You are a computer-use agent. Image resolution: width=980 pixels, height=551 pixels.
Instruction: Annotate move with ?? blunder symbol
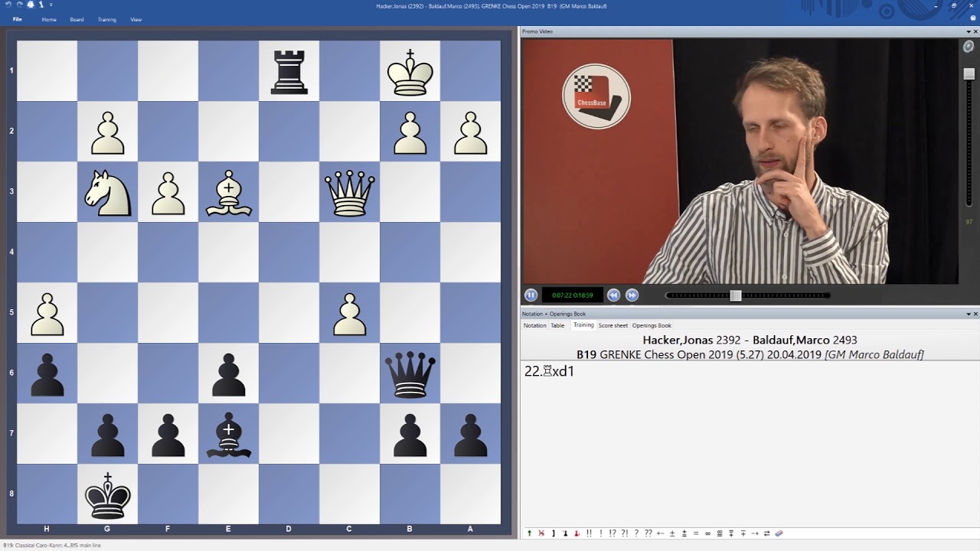648,533
